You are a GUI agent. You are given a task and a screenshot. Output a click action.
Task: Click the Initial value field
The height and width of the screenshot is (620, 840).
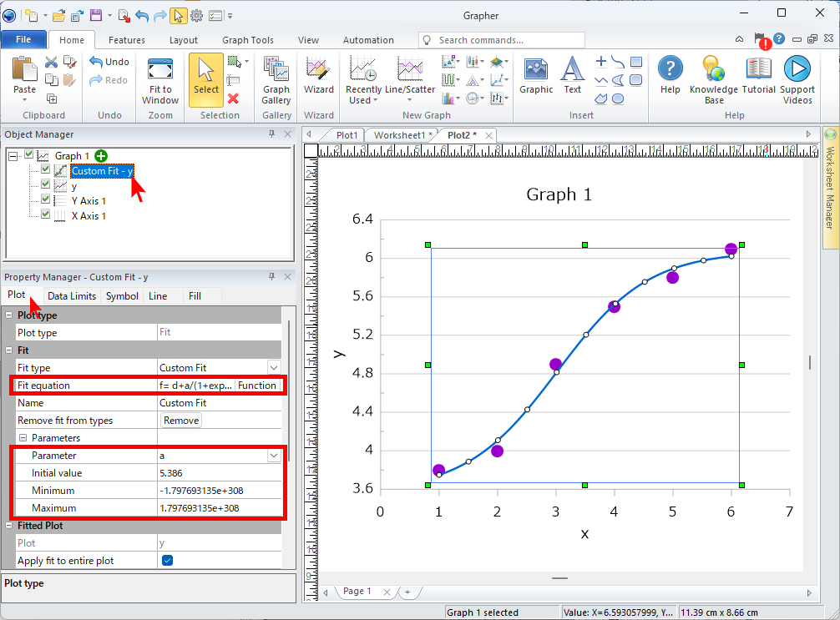pos(219,473)
